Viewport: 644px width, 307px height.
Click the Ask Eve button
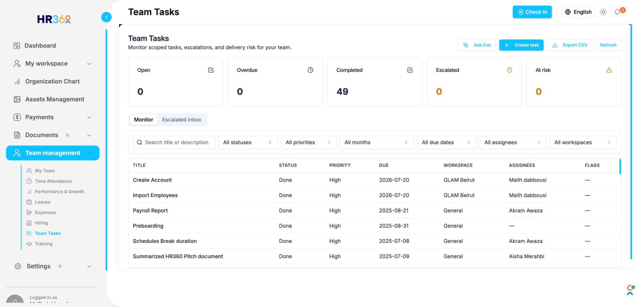click(477, 45)
